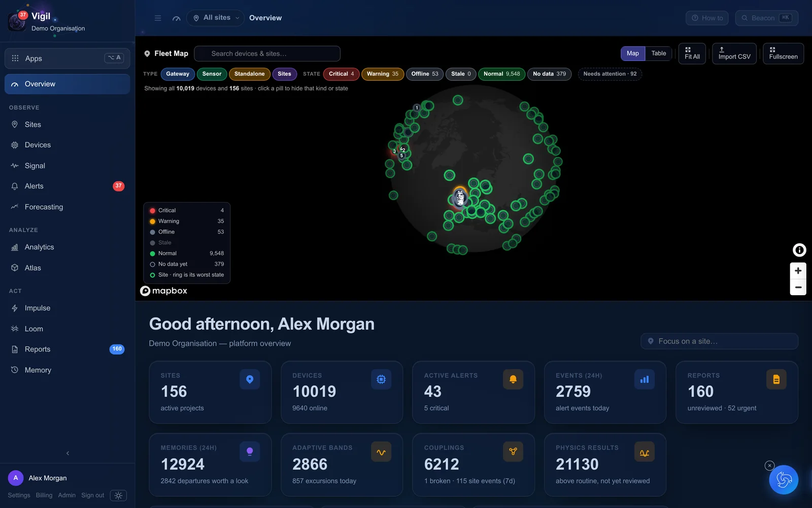The height and width of the screenshot is (508, 812).
Task: Open the floating assistant chat button
Action: [x=784, y=480]
